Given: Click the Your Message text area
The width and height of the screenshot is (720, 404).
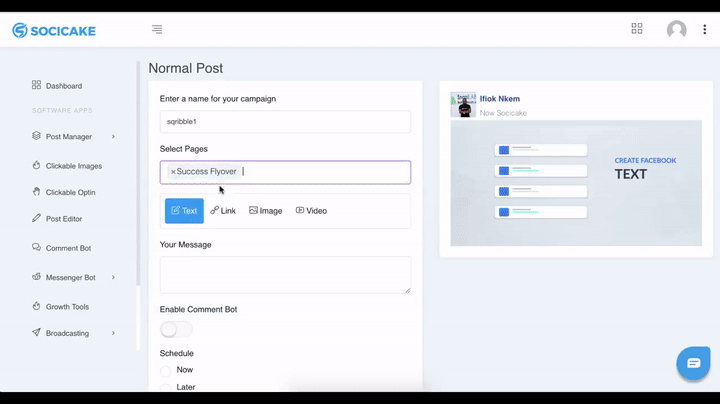Looking at the screenshot, I should pos(285,275).
